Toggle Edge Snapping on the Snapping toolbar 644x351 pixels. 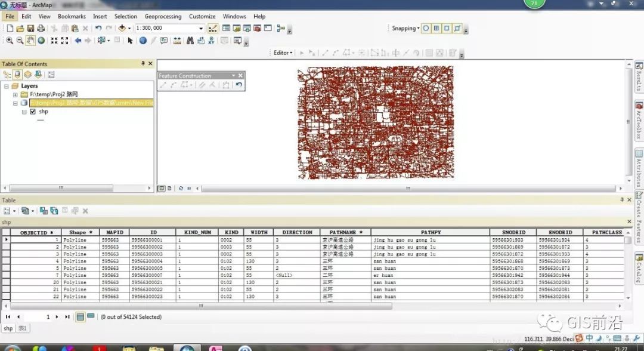coord(457,29)
